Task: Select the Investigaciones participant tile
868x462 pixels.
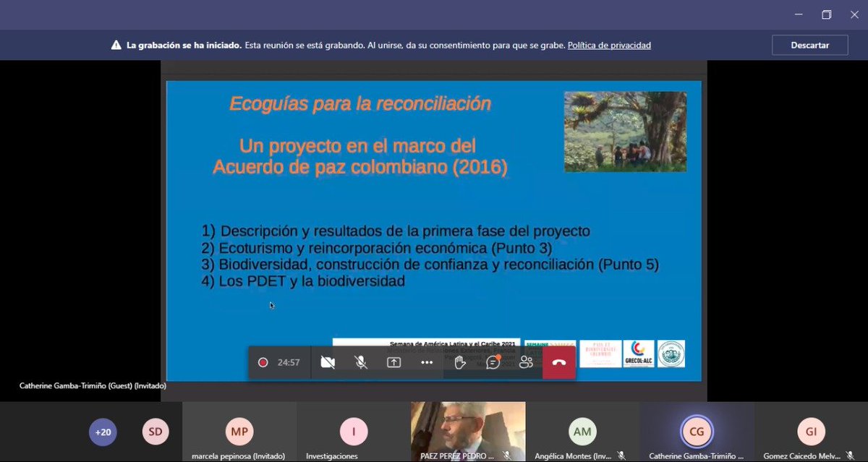Action: [x=354, y=432]
